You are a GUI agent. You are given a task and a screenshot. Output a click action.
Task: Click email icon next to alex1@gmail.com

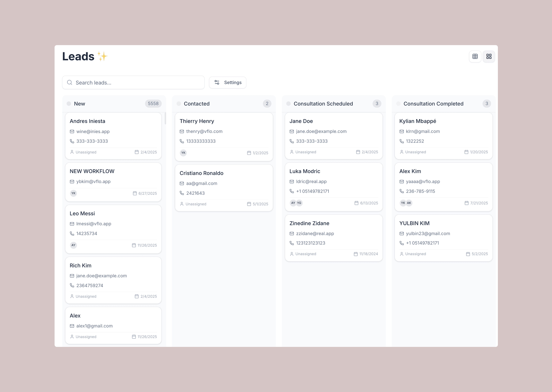pyautogui.click(x=72, y=326)
